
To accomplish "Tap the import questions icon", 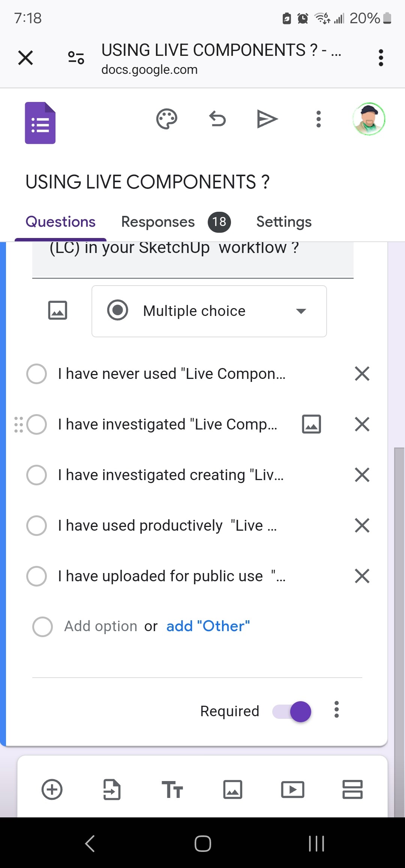I will click(112, 789).
